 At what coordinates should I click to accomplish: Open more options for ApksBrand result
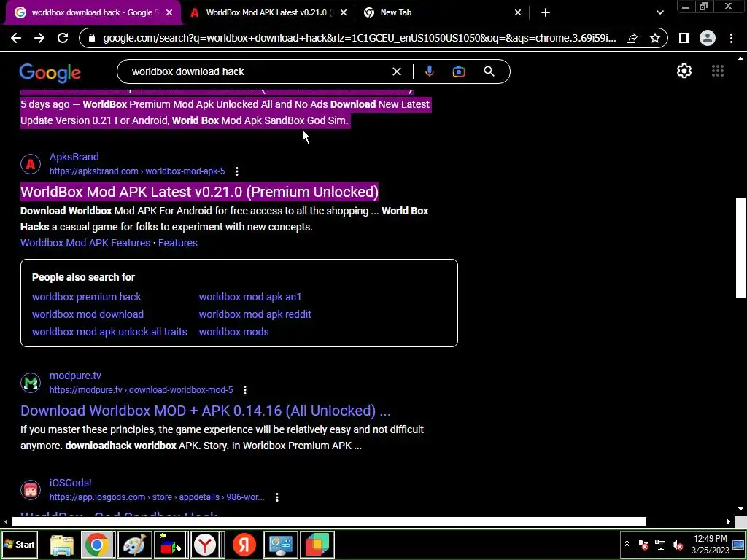tap(237, 171)
